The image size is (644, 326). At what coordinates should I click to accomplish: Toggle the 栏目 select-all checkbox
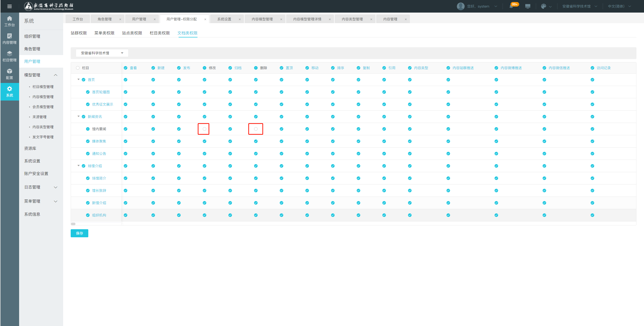(x=78, y=68)
